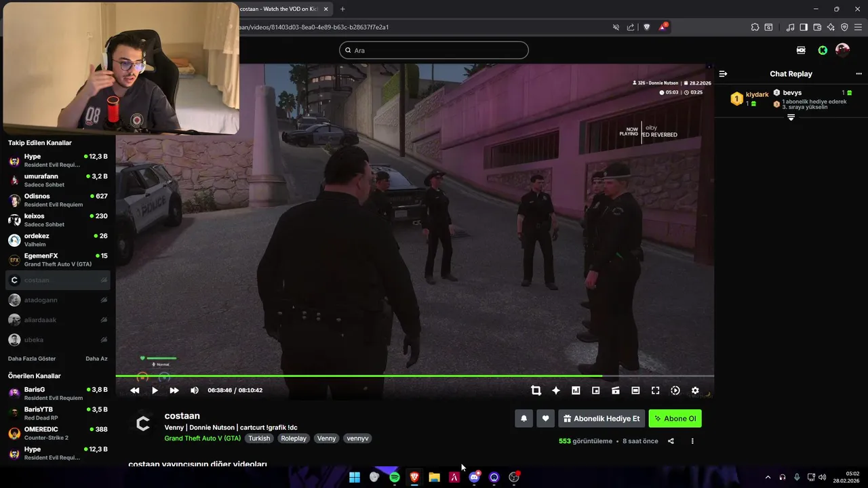
Task: Open the stream stats bar-chart icon
Action: point(576,390)
